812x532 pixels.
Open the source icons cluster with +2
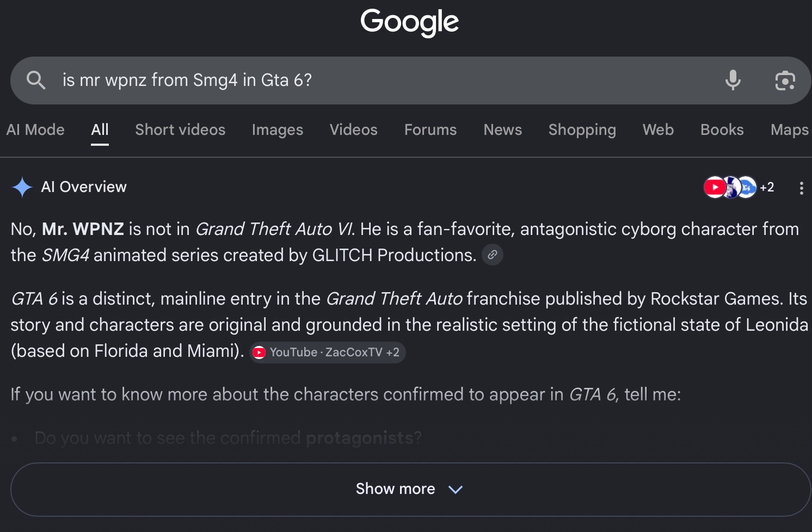tap(739, 187)
